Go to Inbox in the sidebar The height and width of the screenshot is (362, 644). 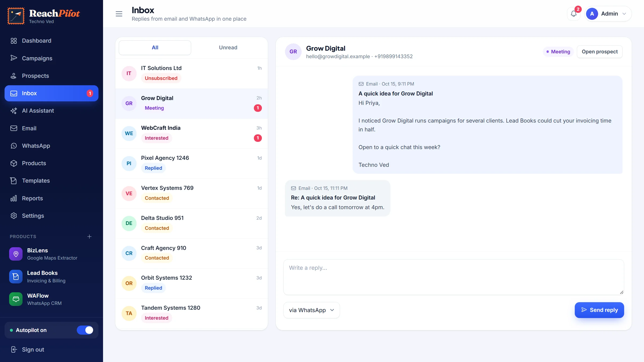tap(52, 93)
